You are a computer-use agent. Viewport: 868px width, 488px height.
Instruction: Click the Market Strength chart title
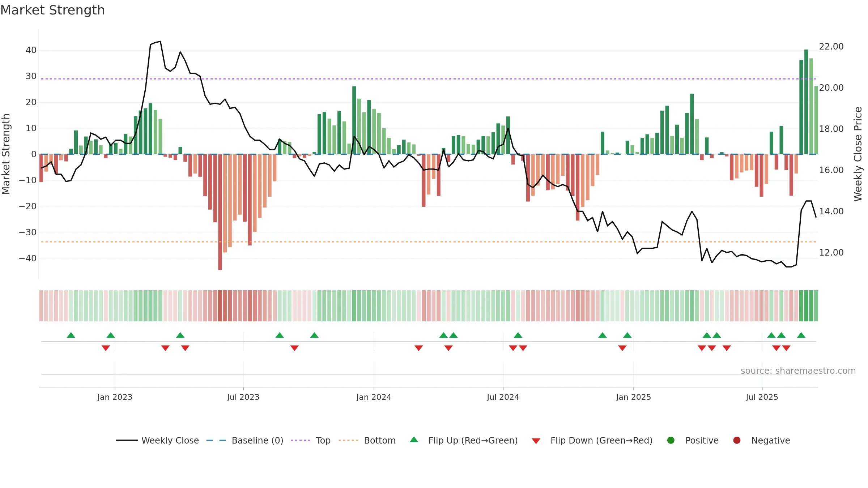click(52, 10)
